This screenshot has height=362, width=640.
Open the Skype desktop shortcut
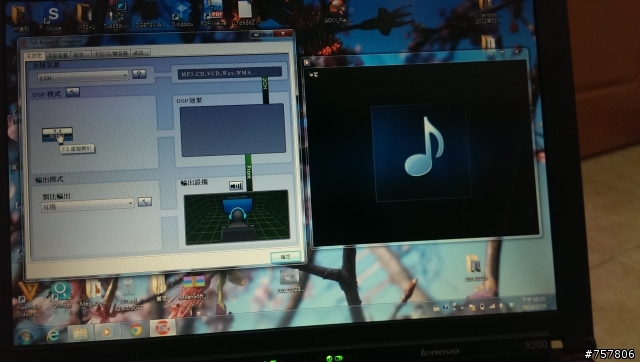(53, 17)
